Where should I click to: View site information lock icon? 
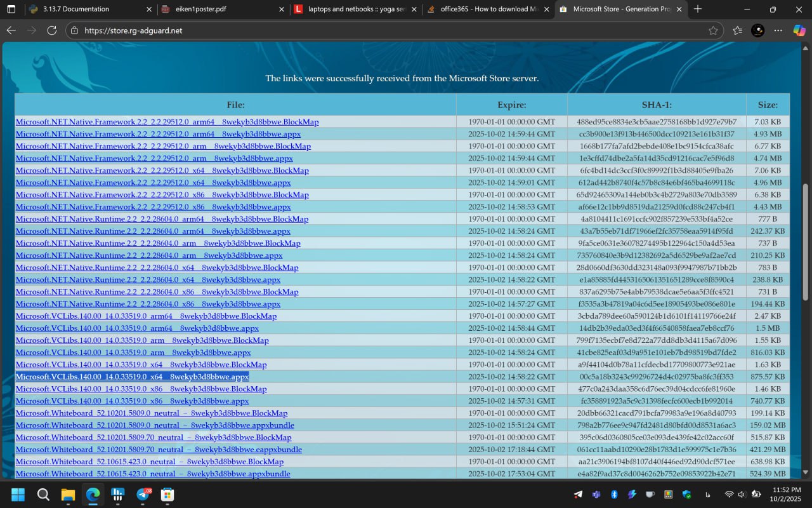pyautogui.click(x=74, y=30)
